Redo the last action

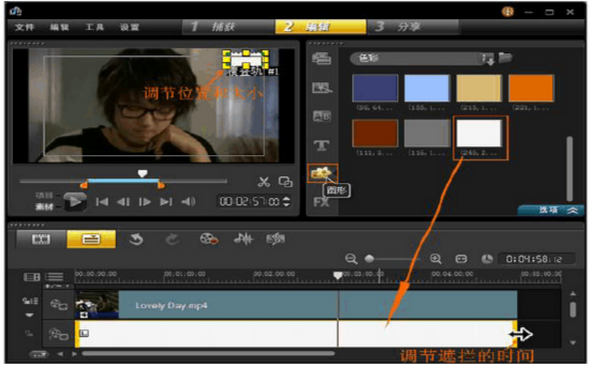tap(172, 239)
